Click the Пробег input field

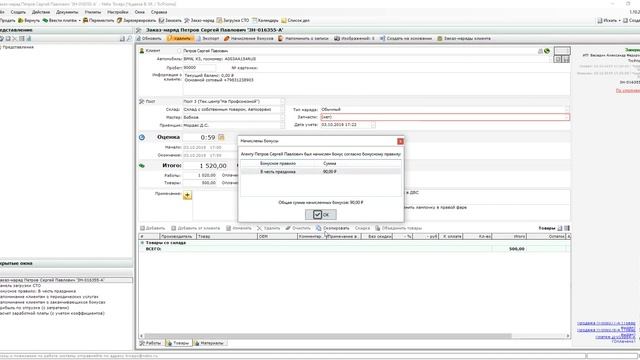coord(199,68)
